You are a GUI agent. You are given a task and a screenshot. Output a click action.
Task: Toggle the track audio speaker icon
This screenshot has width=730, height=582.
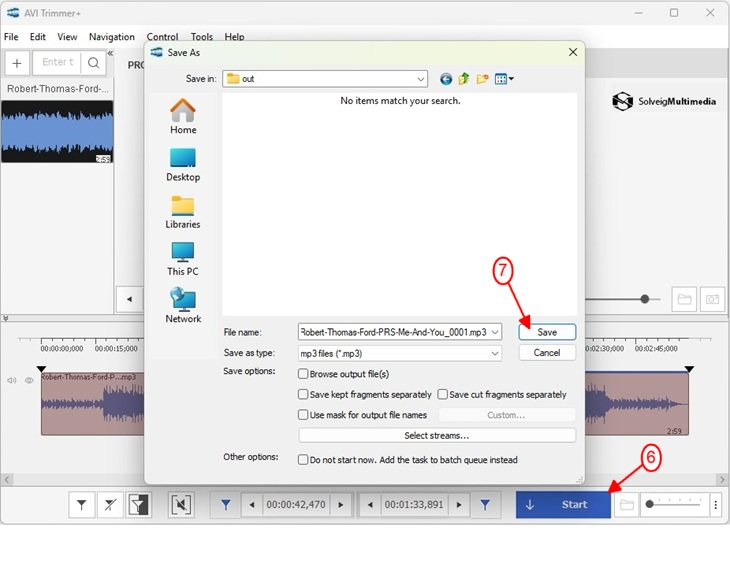(x=12, y=380)
